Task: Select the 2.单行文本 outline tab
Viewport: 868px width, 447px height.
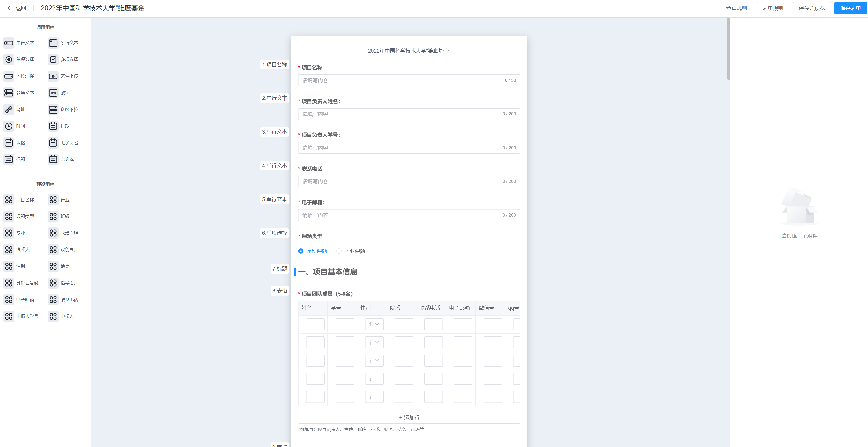Action: (275, 98)
